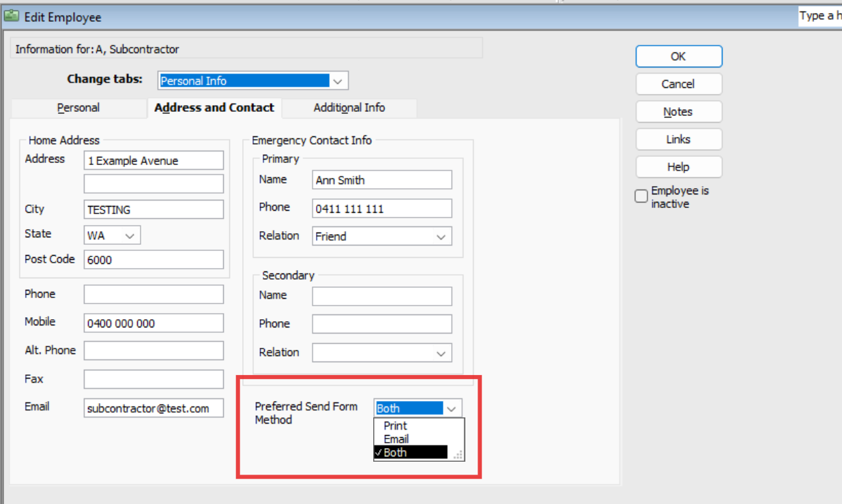Image resolution: width=842 pixels, height=504 pixels.
Task: Click the Post Code field showing 6000
Action: (154, 260)
